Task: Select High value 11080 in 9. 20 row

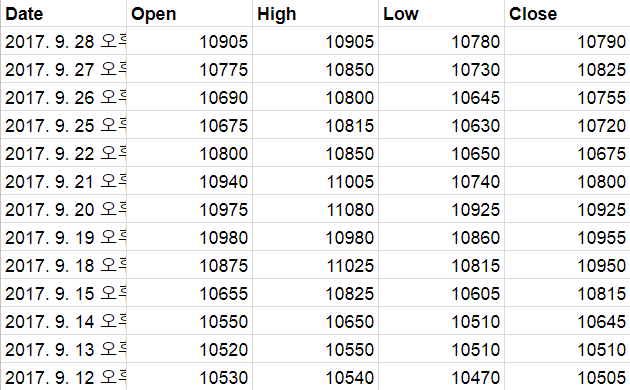Action: (315, 209)
